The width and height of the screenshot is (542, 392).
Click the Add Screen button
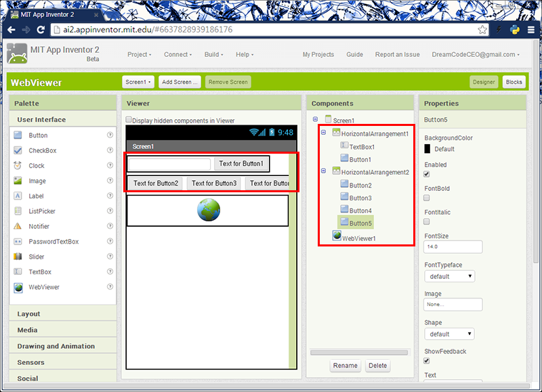point(180,82)
